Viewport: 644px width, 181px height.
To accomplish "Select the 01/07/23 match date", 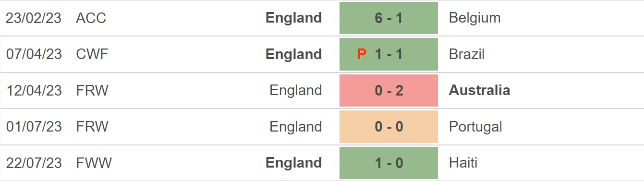I will click(34, 127).
